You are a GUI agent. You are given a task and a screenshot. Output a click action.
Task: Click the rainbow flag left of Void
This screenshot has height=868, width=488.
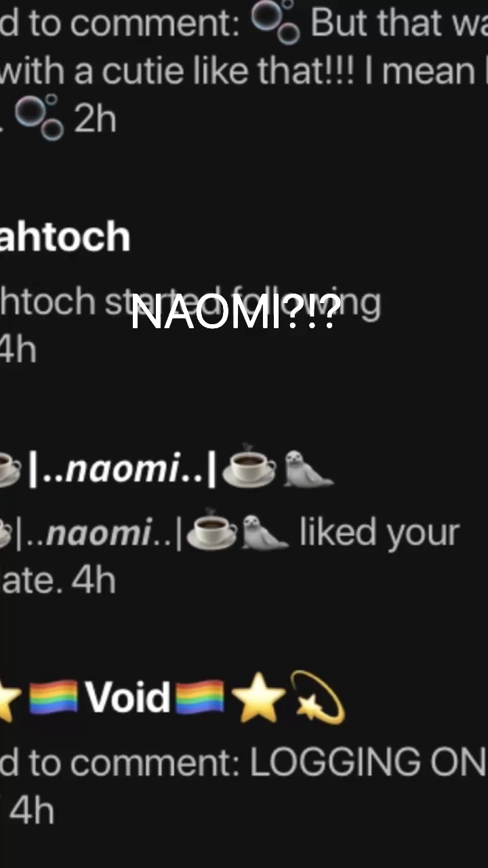click(x=54, y=698)
